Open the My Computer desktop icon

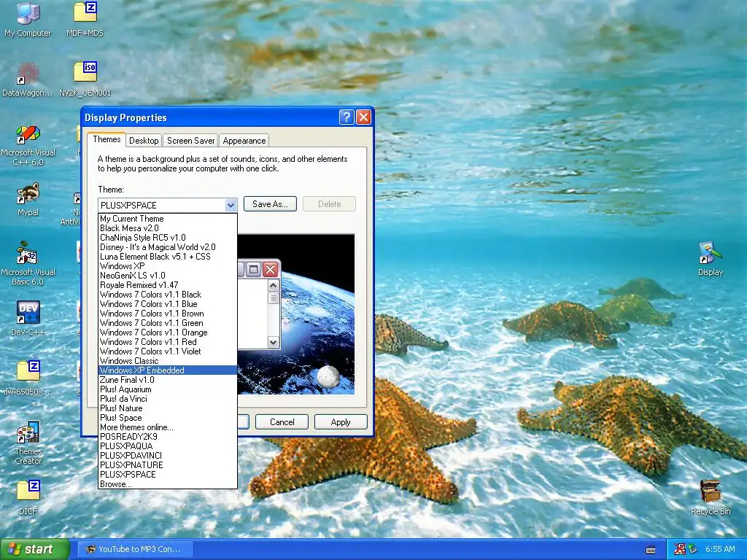(x=28, y=19)
